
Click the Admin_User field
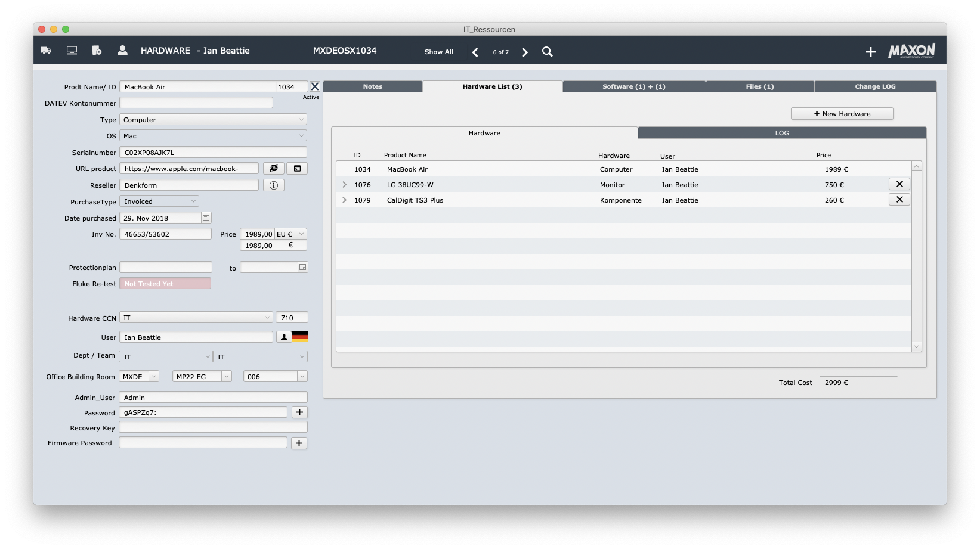coord(213,398)
